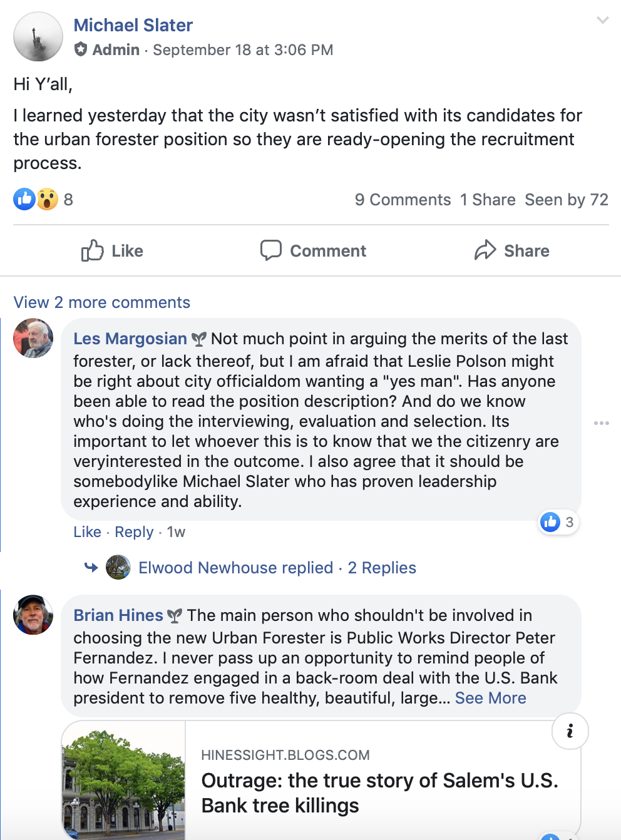Like Les Margosian's comment
This screenshot has height=840, width=621.
point(87,532)
